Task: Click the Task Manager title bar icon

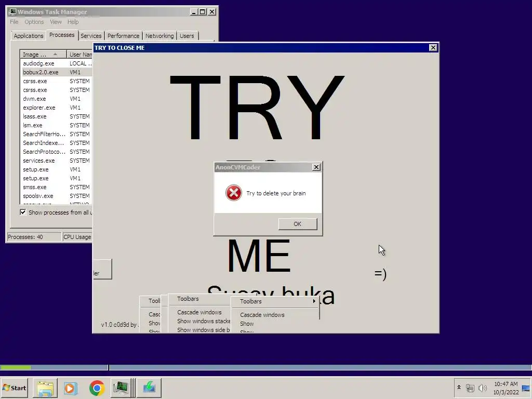Action: click(12, 11)
